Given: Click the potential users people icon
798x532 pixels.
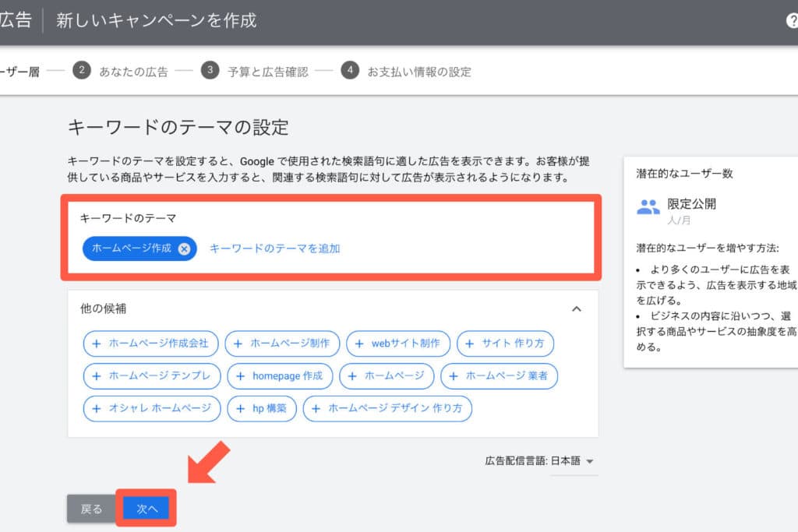Looking at the screenshot, I should (x=648, y=207).
